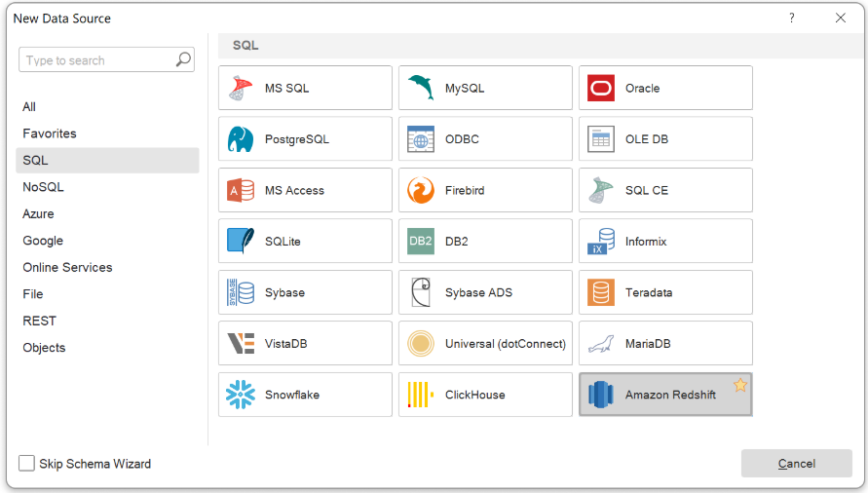Click the PostgreSQL label text

[x=297, y=139]
